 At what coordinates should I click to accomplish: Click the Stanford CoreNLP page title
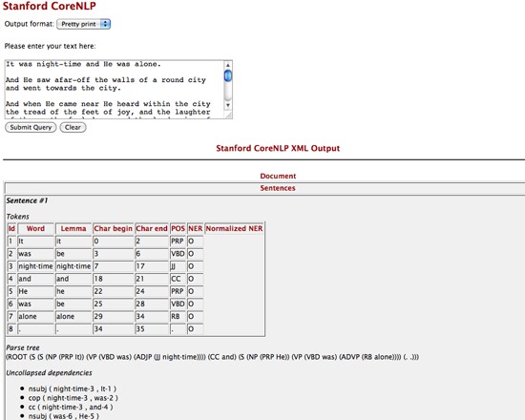(50, 6)
